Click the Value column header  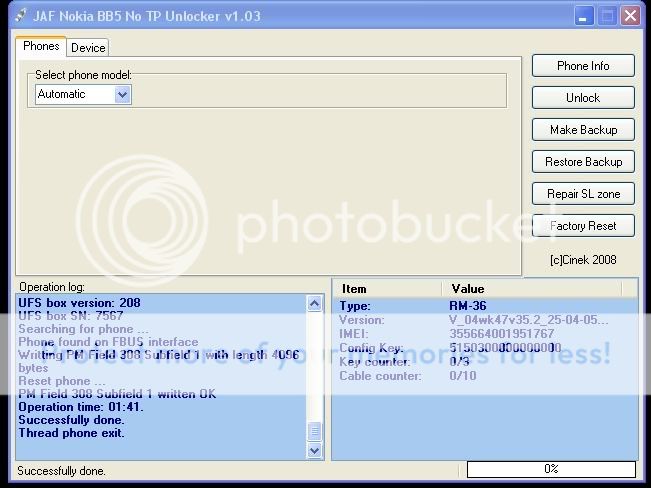[540, 289]
